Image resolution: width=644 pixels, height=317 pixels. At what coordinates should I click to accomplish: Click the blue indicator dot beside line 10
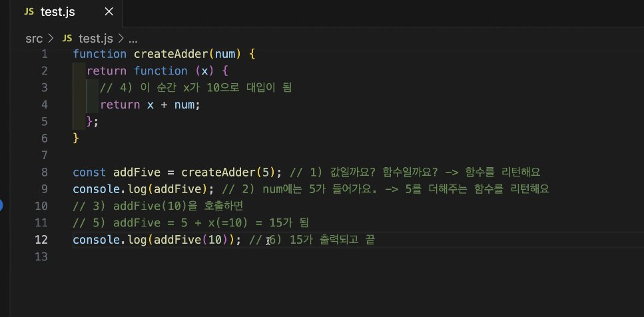[1, 205]
